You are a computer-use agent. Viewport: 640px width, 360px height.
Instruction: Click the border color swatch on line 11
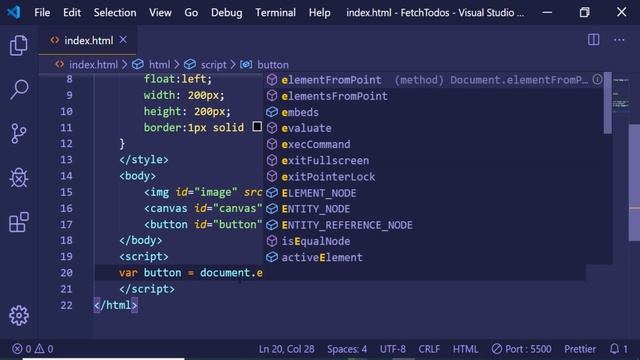pos(257,127)
